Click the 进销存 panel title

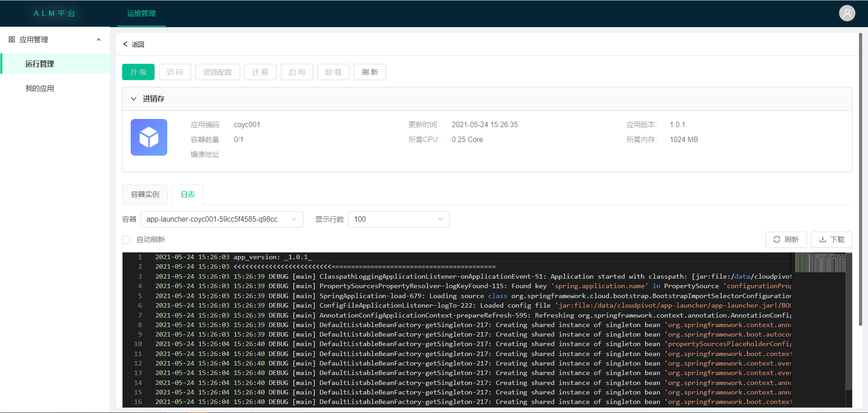[x=154, y=99]
